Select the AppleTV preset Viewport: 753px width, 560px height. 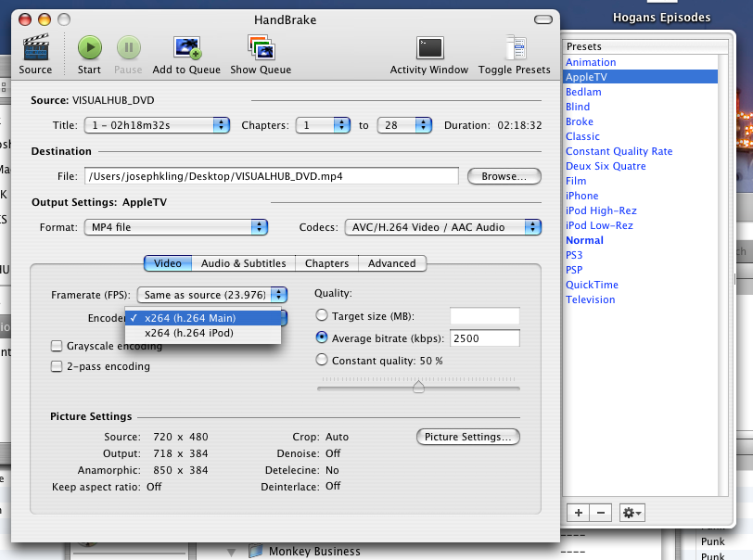[x=641, y=77]
